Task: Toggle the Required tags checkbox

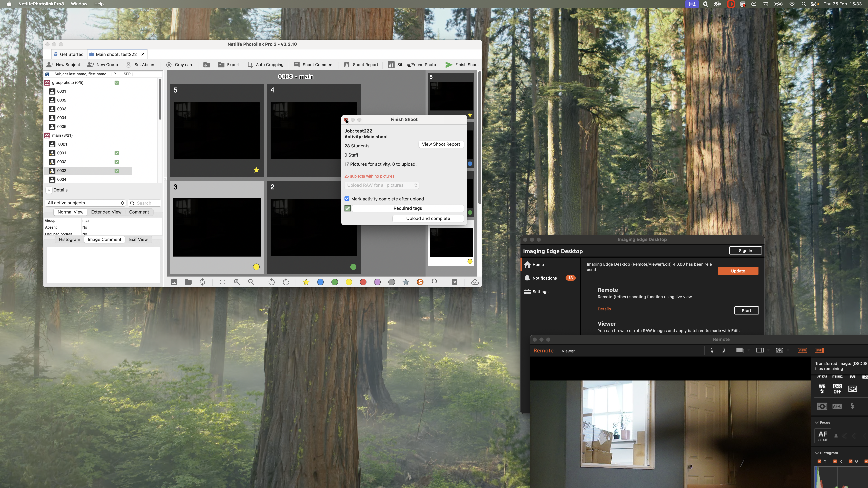Action: point(347,208)
